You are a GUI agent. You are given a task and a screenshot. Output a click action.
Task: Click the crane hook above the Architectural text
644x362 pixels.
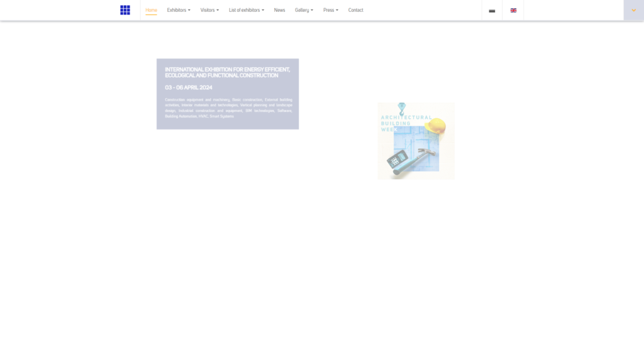[402, 108]
